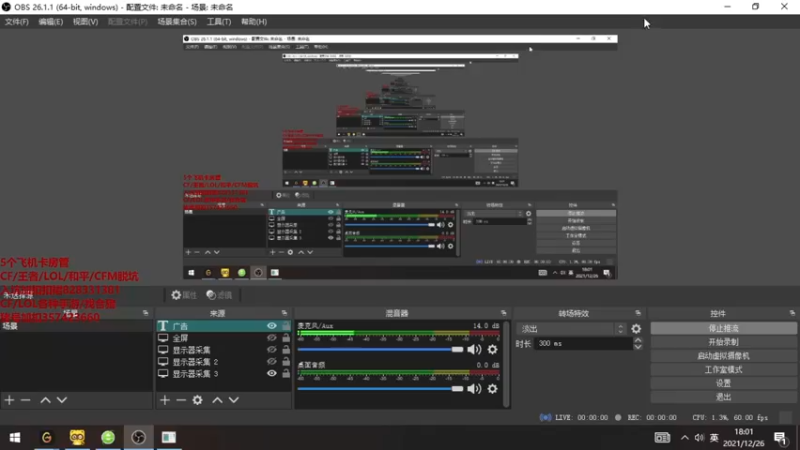Show the 显示器采集 2 source
This screenshot has width=800, height=450.
tap(271, 361)
